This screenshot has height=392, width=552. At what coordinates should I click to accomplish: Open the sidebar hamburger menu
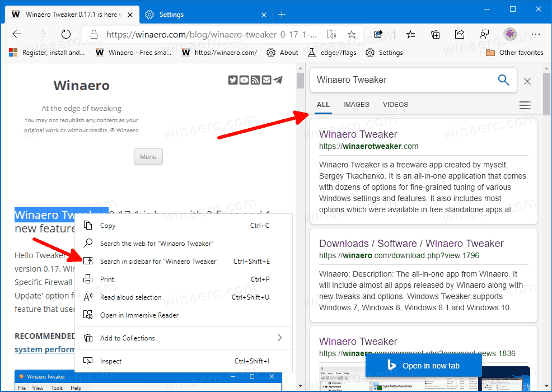coord(525,105)
